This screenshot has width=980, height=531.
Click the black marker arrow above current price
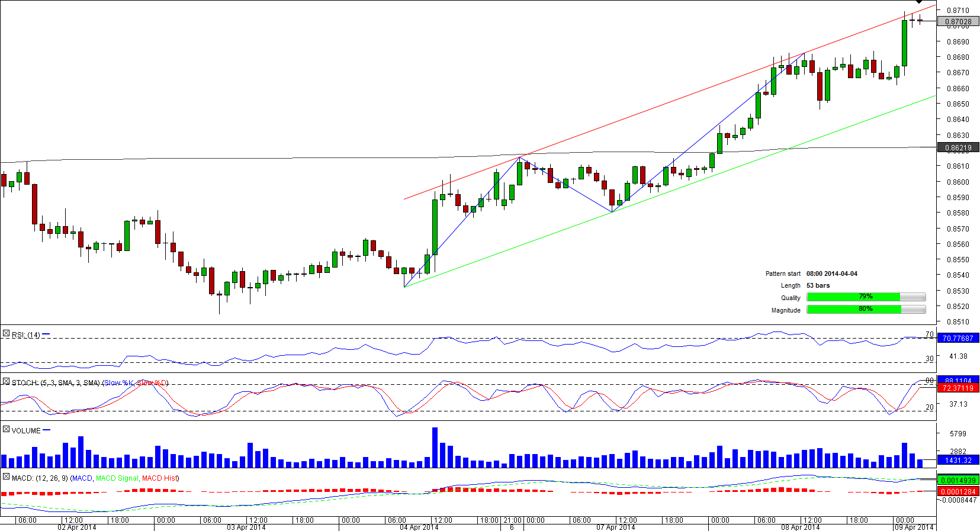[918, 2]
